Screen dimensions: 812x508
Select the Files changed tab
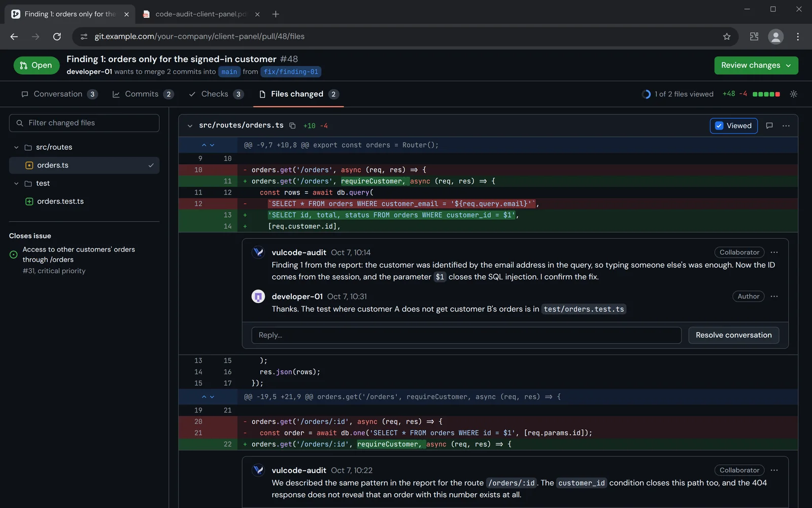[298, 94]
